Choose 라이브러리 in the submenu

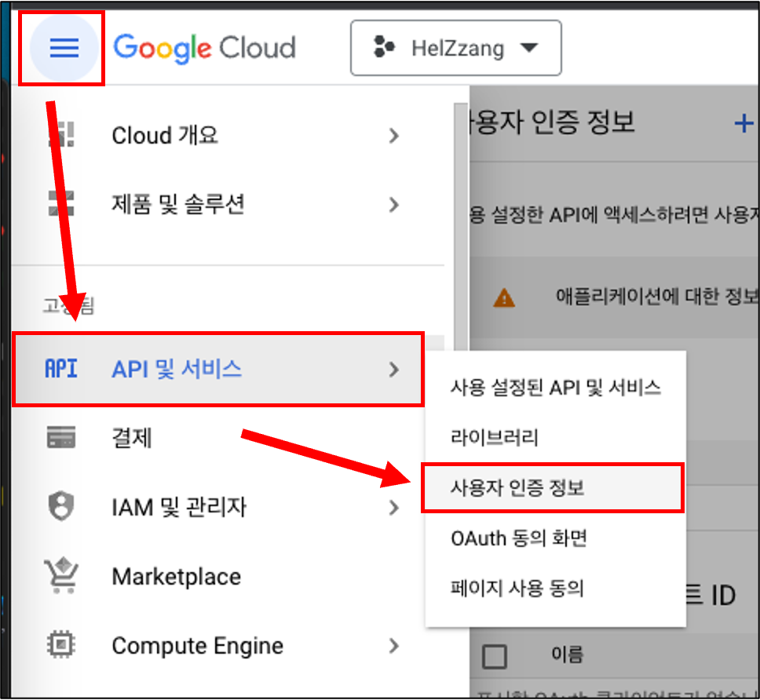[555, 437]
